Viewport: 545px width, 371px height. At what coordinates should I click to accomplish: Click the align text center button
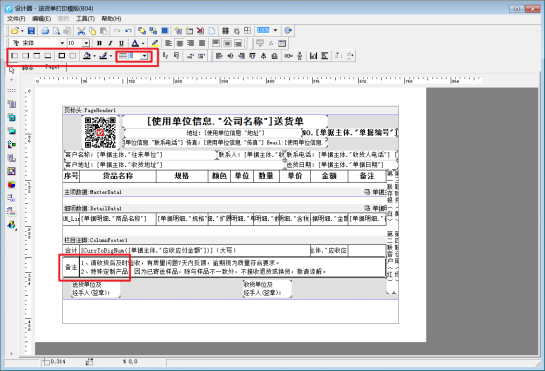[x=180, y=43]
